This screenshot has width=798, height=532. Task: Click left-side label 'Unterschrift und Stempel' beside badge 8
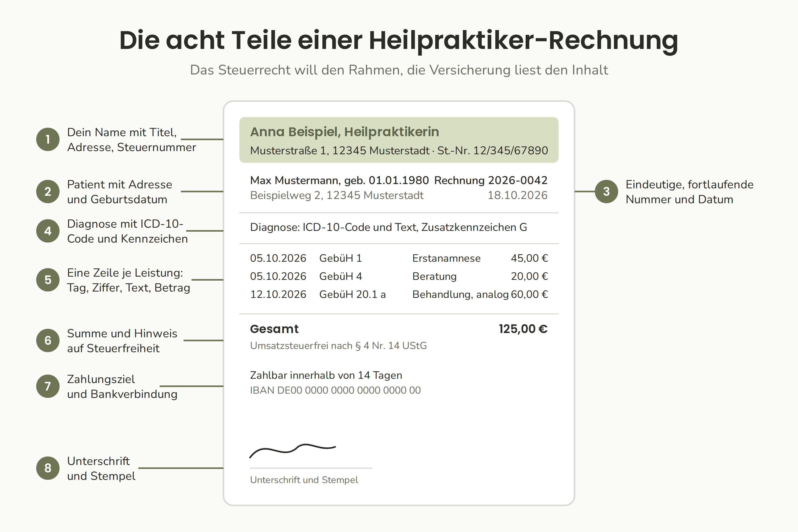(x=101, y=468)
